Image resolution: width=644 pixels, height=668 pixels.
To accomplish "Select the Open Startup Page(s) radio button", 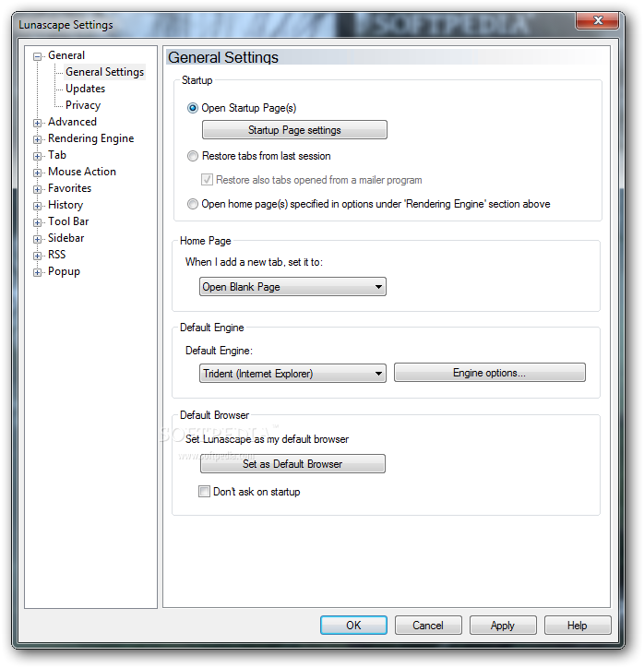I will [x=193, y=108].
